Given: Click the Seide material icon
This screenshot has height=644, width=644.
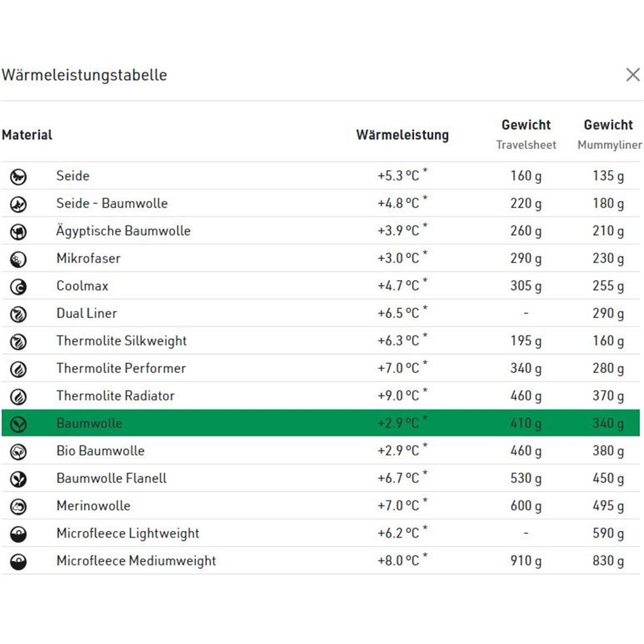Looking at the screenshot, I should click(x=19, y=177).
